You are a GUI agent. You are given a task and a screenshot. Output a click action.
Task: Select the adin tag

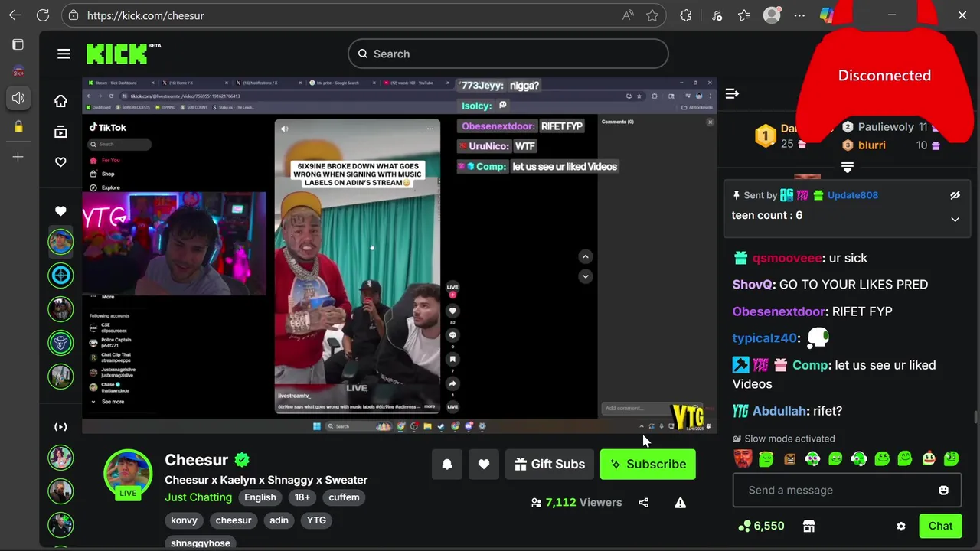[x=279, y=520]
